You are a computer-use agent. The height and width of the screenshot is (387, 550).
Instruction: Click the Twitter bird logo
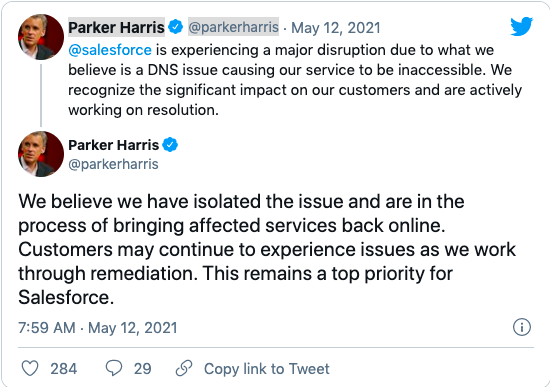[x=522, y=26]
